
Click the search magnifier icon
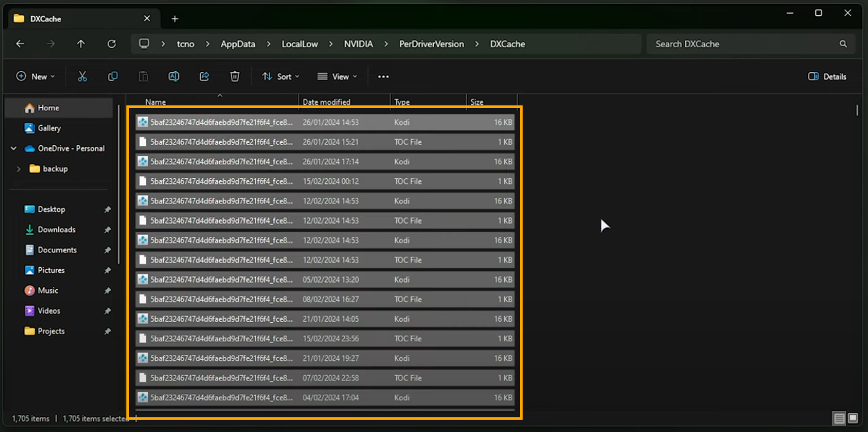pyautogui.click(x=843, y=44)
